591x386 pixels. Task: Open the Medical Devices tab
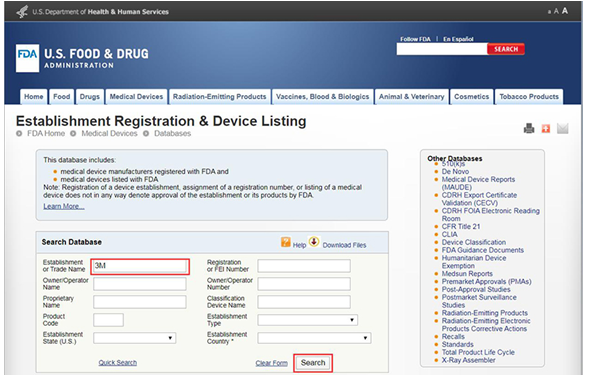(x=136, y=97)
